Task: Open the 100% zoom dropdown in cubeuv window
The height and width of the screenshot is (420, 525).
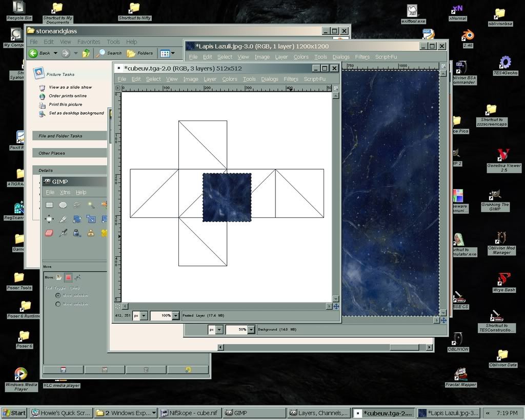Action: [176, 316]
